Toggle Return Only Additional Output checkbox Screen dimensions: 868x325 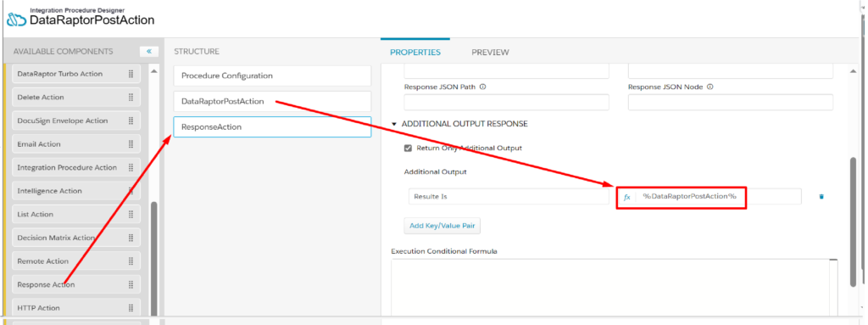click(x=408, y=148)
